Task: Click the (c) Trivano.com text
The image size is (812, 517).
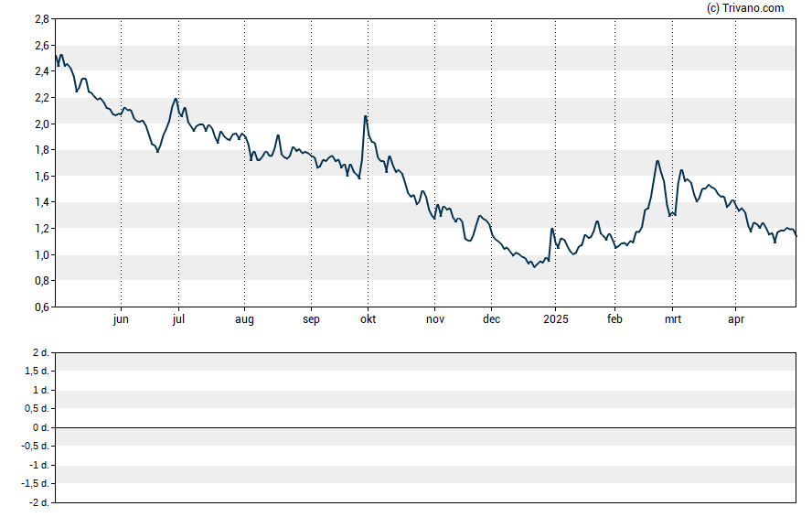Action: click(x=745, y=7)
